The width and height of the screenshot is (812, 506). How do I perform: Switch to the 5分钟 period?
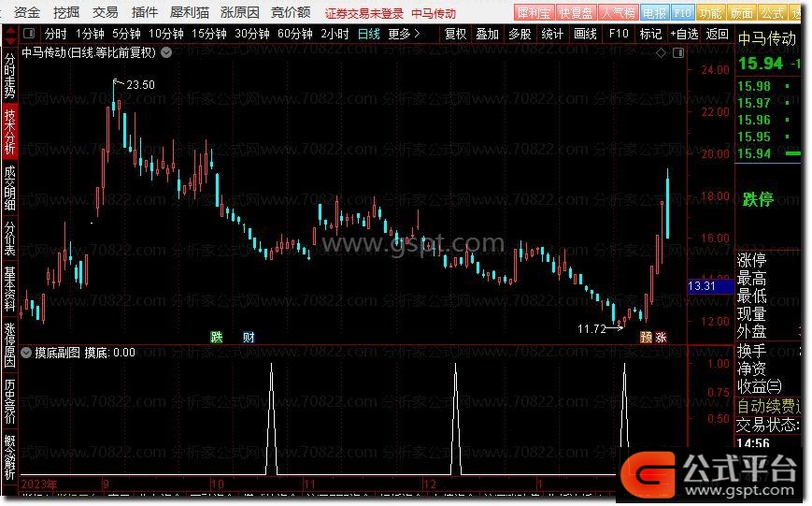[126, 35]
